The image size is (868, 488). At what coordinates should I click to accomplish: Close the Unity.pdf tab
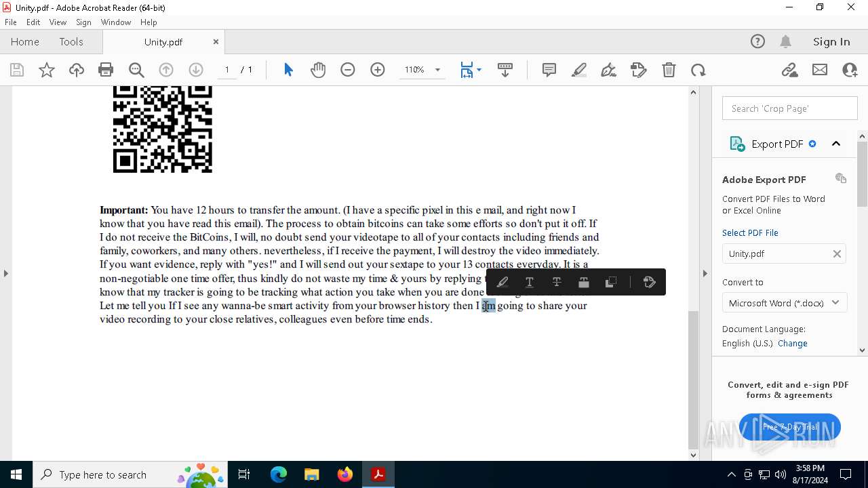pyautogui.click(x=216, y=42)
